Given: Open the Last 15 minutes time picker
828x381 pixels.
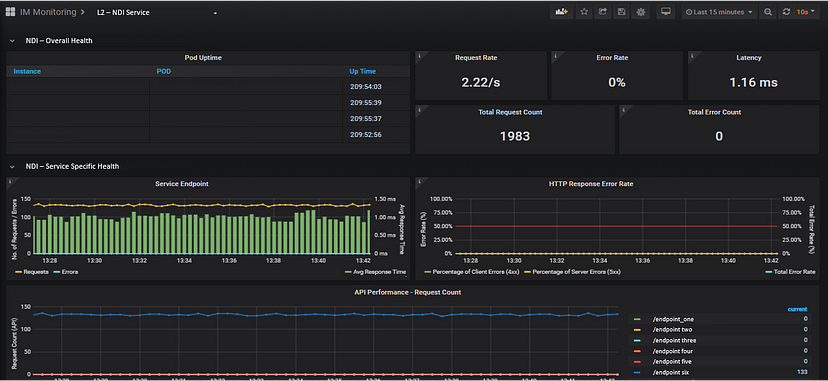Looking at the screenshot, I should [719, 12].
